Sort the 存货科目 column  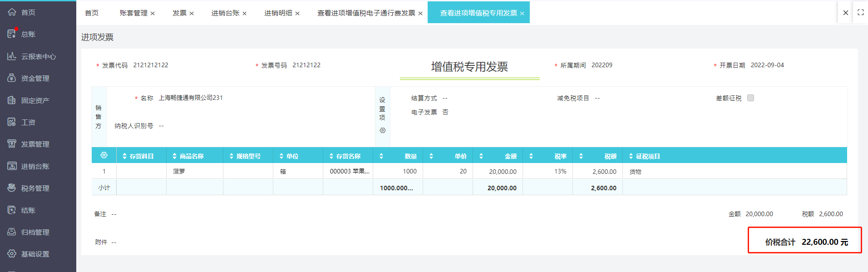coord(125,156)
